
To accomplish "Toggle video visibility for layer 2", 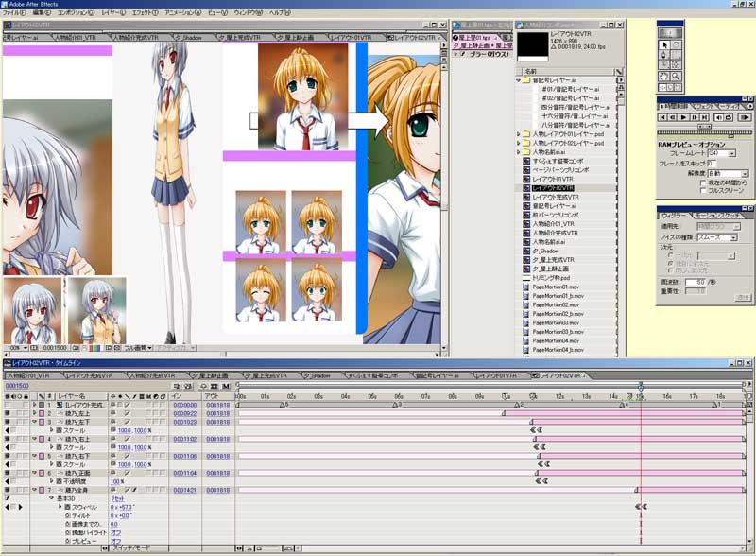I will [x=8, y=413].
